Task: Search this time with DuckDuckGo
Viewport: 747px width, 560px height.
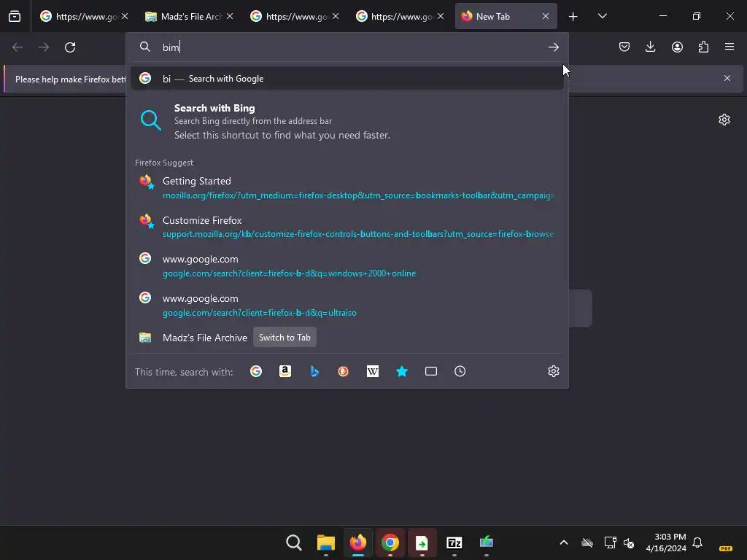Action: tap(343, 371)
